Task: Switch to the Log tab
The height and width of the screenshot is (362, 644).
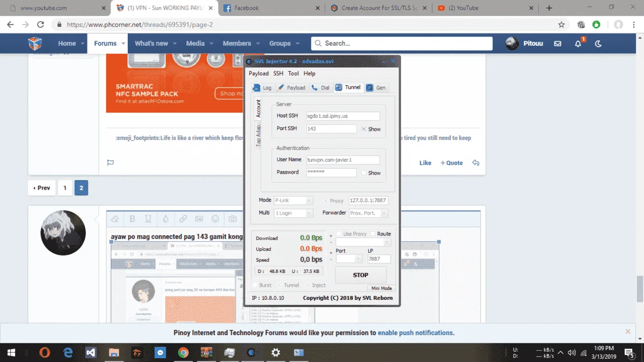Action: click(262, 87)
